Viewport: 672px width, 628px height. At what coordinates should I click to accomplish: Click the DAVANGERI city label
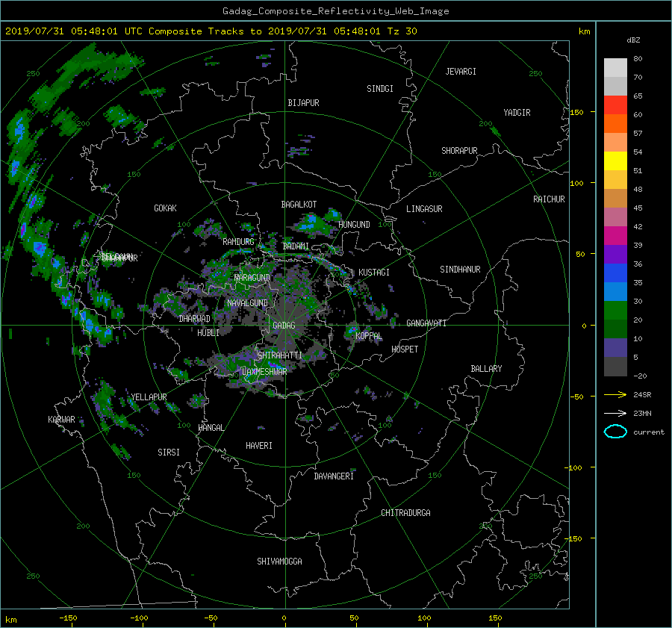(x=334, y=476)
